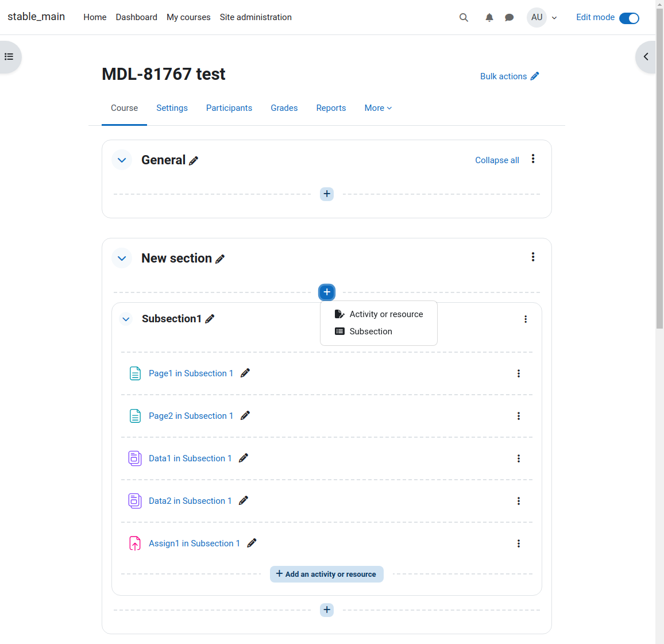Open Data1 in Subsection 1 link

[190, 458]
